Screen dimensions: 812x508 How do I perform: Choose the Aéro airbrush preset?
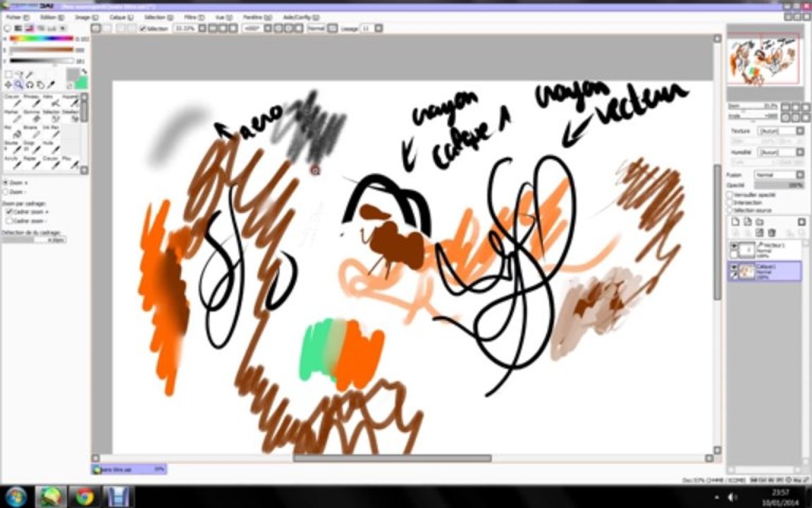(50, 101)
